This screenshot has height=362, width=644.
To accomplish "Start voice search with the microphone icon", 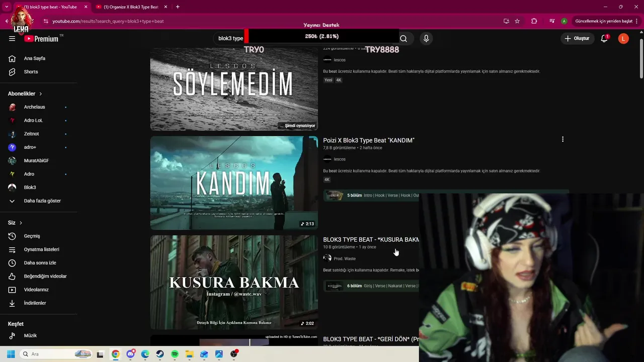I will [x=426, y=38].
